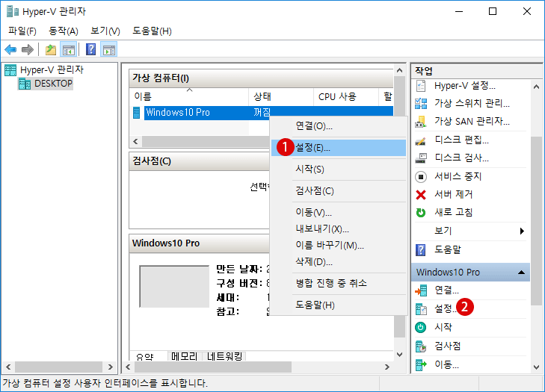Click the 도움말 icon in actions pane

[x=421, y=249]
